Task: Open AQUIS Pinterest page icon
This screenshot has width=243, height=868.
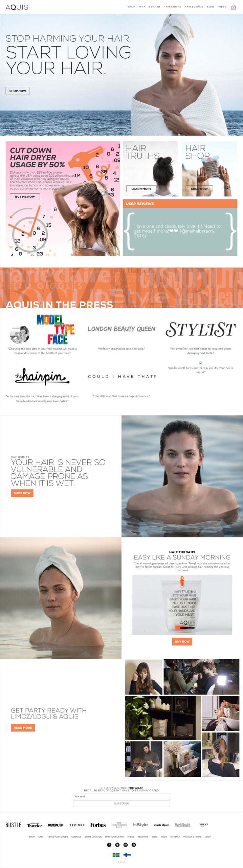Action: [134, 845]
